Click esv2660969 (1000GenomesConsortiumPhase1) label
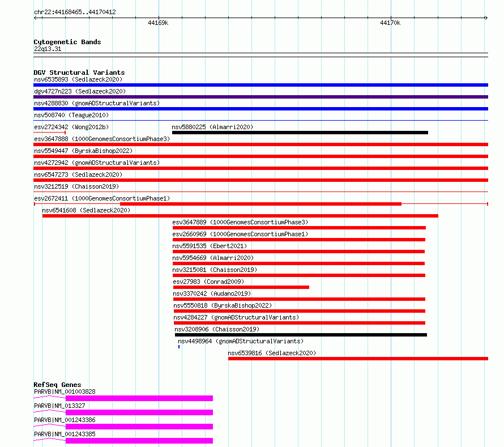The width and height of the screenshot is (504, 447). click(240, 234)
